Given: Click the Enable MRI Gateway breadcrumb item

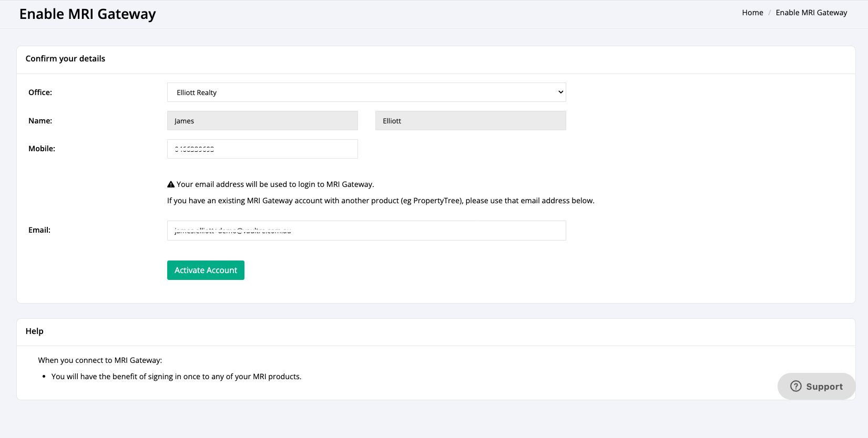Looking at the screenshot, I should (x=811, y=13).
